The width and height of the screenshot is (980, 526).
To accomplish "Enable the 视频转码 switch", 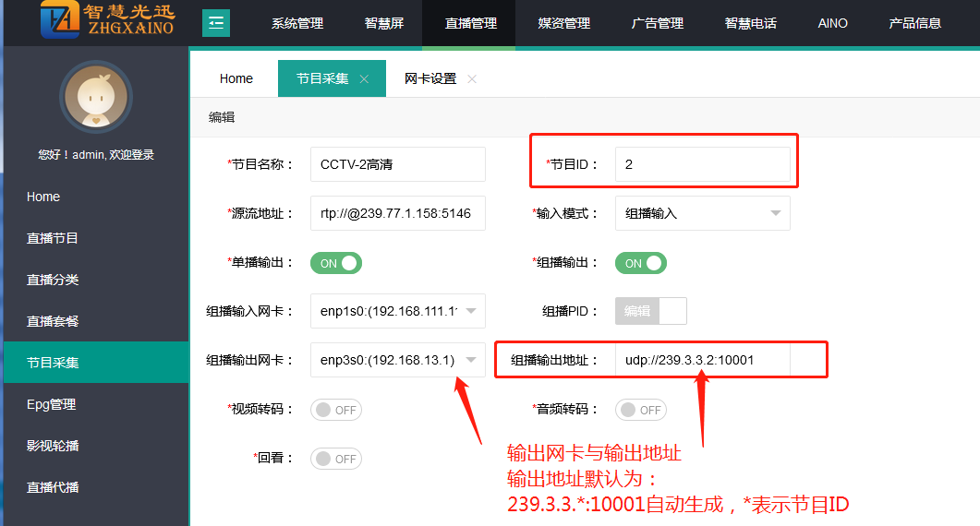I will [x=336, y=410].
